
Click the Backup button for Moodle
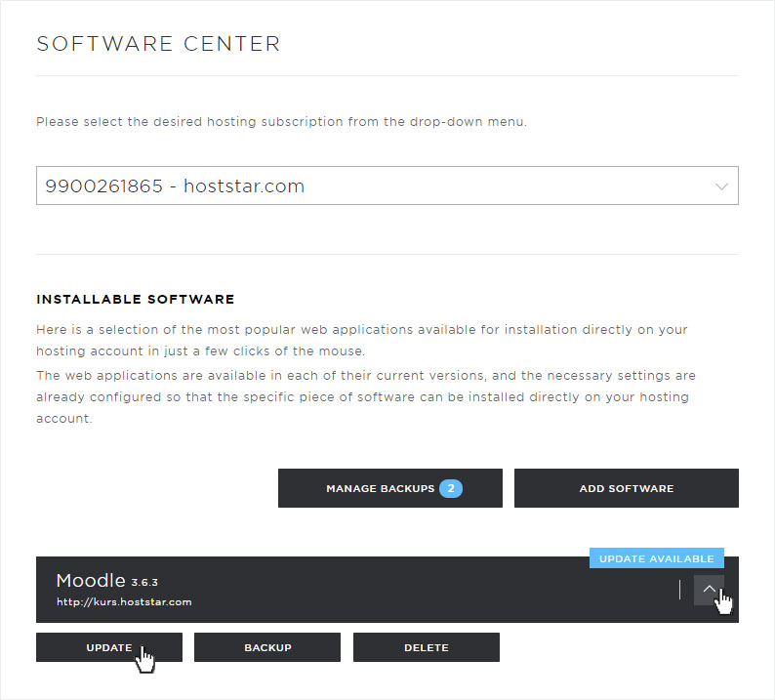click(267, 647)
